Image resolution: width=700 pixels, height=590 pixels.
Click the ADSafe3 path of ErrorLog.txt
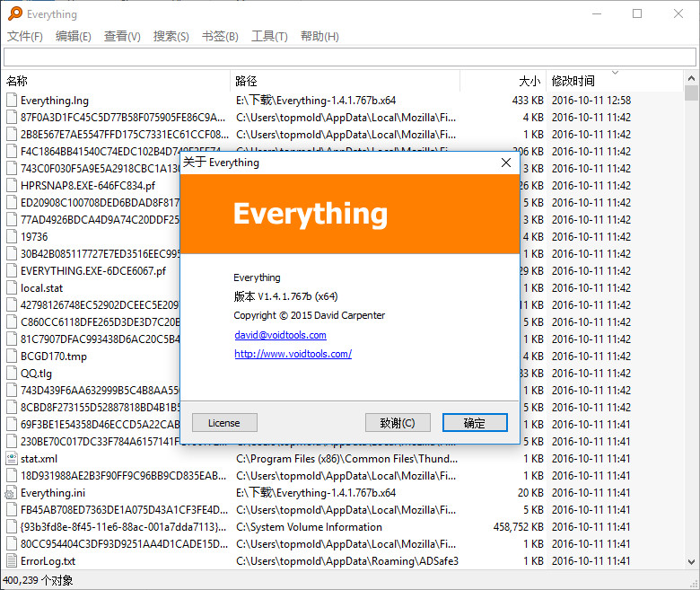point(347,561)
